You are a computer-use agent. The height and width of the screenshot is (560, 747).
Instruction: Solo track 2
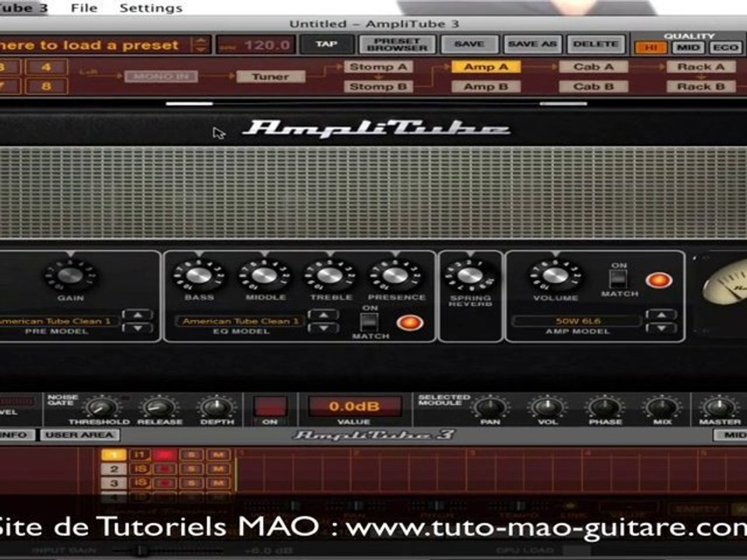[x=191, y=470]
